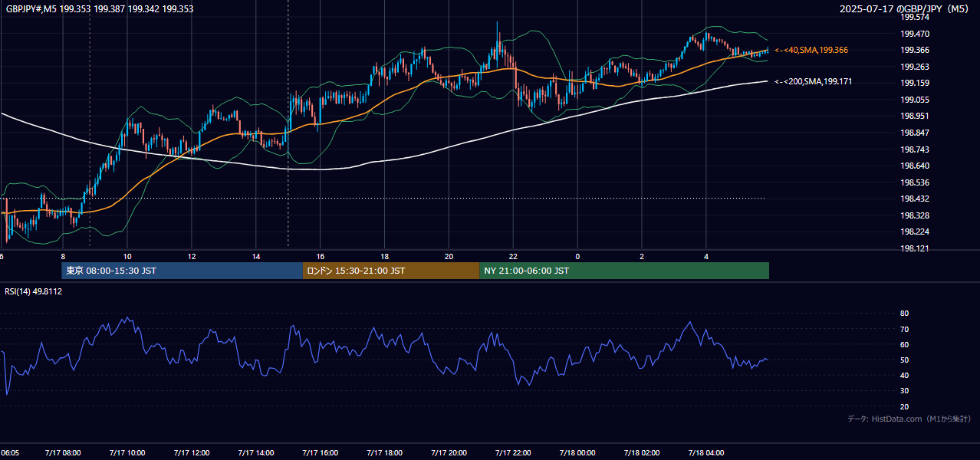Click the 7/17 20:00 date axis label

(x=449, y=453)
